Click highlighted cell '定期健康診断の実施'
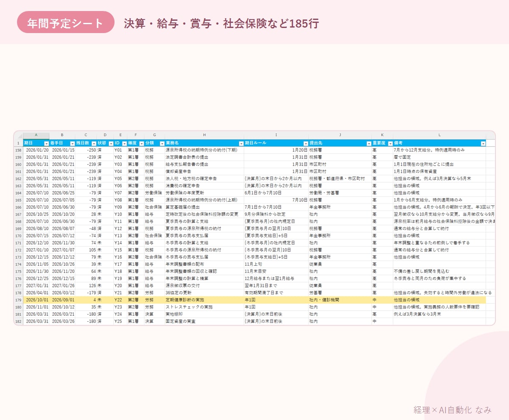The width and height of the screenshot is (509, 420). pos(204,300)
